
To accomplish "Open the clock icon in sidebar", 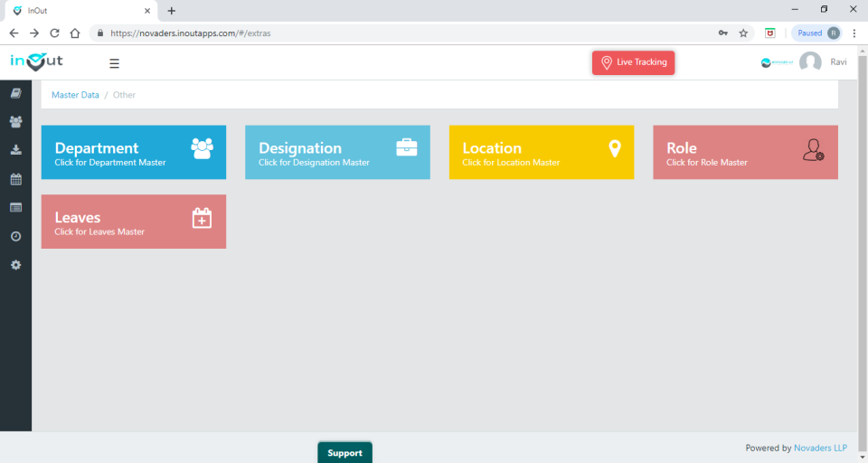I will pos(15,237).
